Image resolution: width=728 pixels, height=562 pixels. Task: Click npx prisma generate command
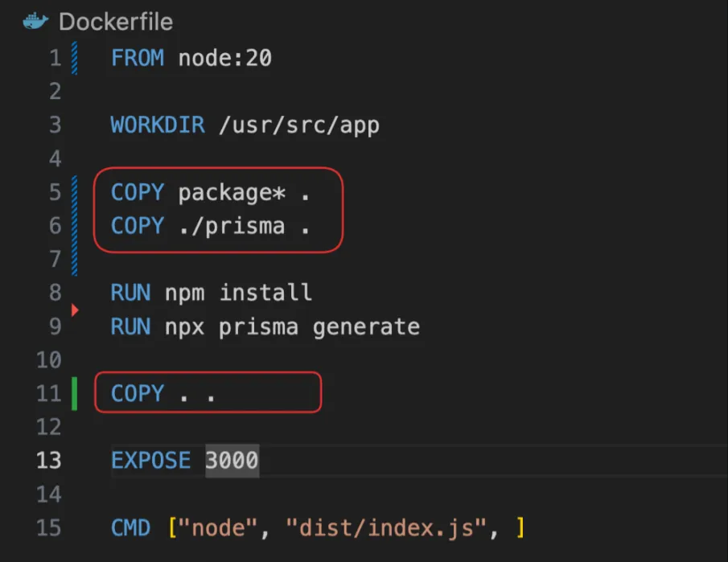292,326
